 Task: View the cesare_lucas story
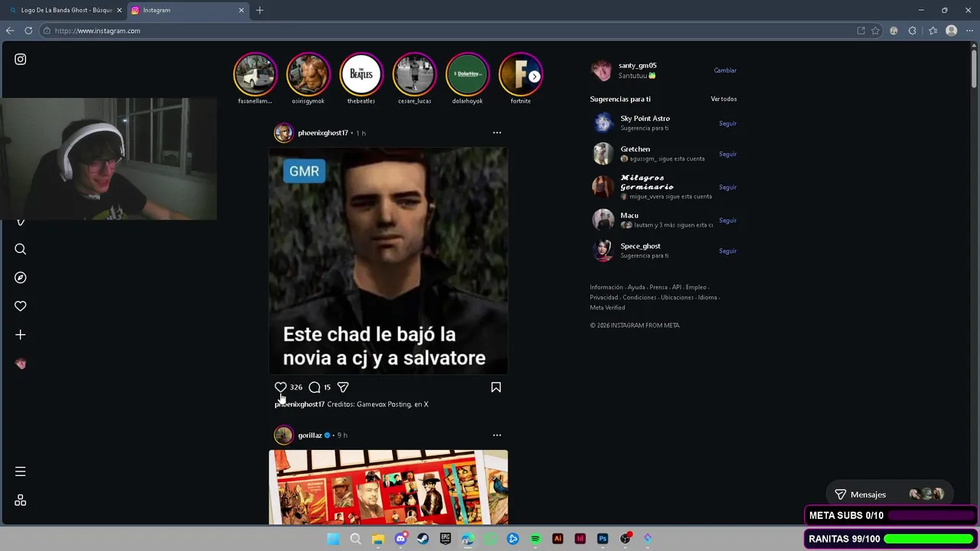click(x=414, y=74)
